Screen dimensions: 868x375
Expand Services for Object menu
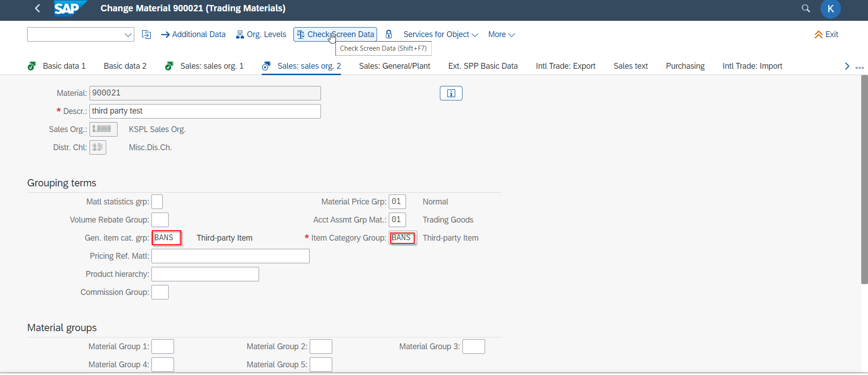coord(440,34)
